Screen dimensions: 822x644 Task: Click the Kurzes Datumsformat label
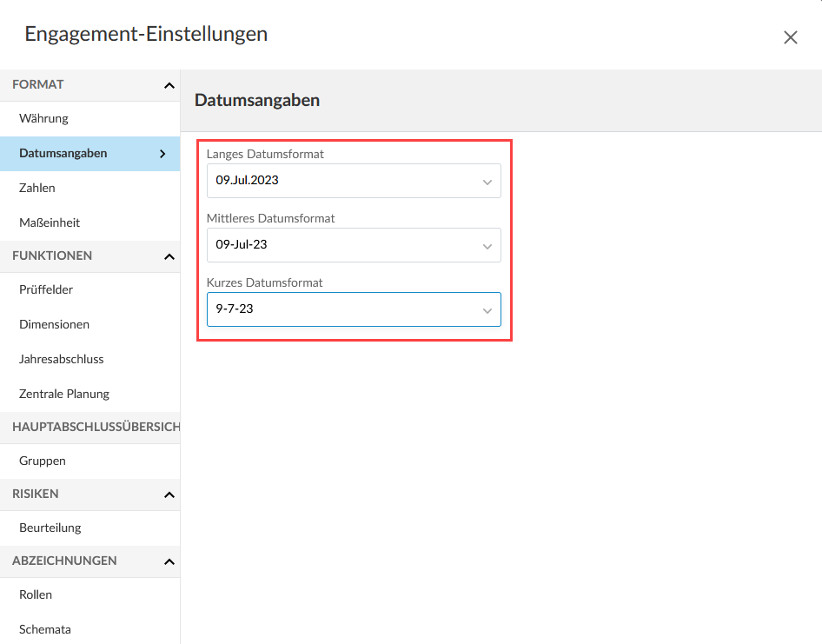click(265, 282)
